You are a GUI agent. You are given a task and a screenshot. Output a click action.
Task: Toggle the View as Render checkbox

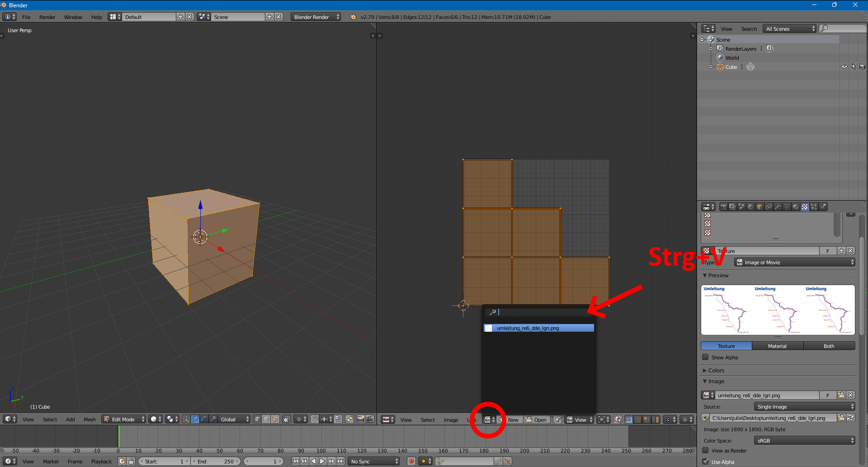pyautogui.click(x=705, y=450)
